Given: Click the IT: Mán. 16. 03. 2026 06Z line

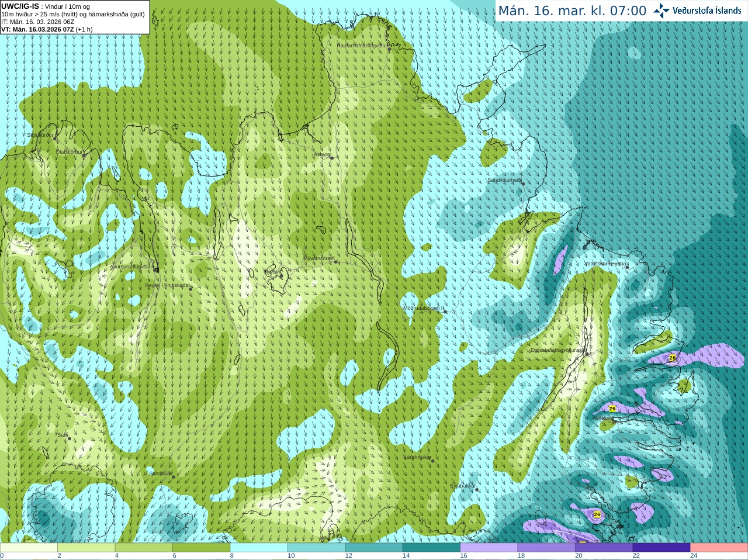Looking at the screenshot, I should point(37,22).
